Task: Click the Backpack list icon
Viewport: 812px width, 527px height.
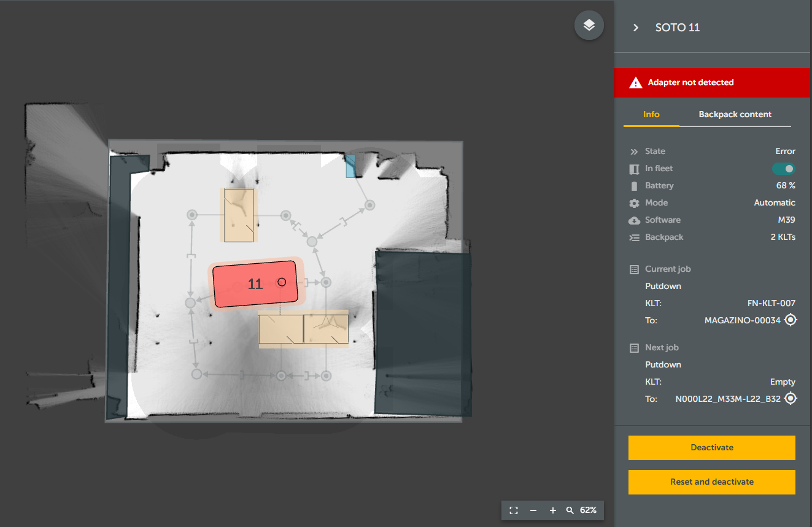Action: [x=635, y=237]
